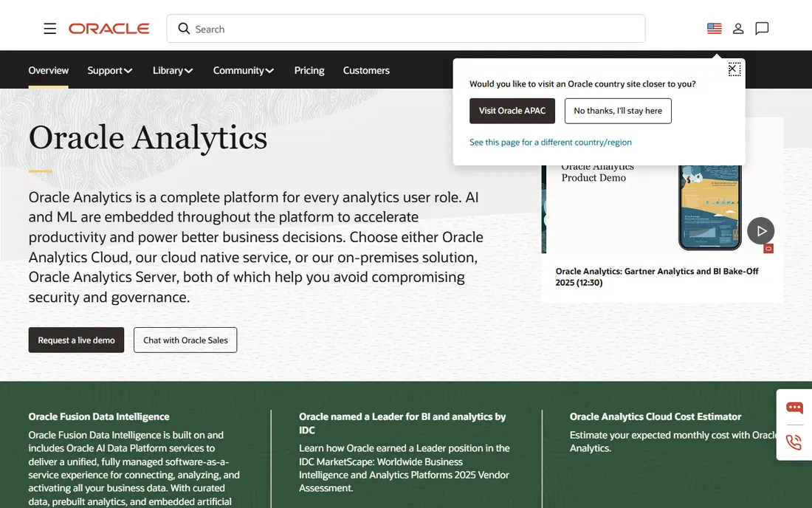This screenshot has height=508, width=812.
Task: Expand the Library dropdown menu
Action: tap(173, 70)
